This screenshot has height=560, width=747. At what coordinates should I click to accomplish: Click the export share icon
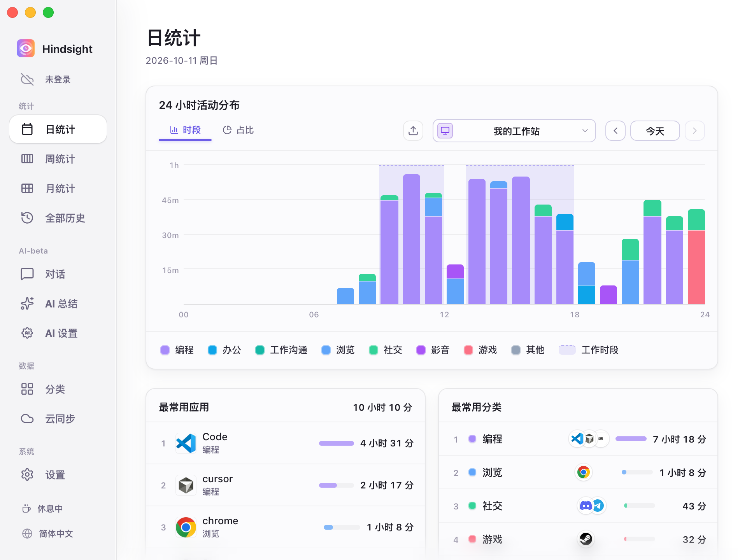pos(413,131)
